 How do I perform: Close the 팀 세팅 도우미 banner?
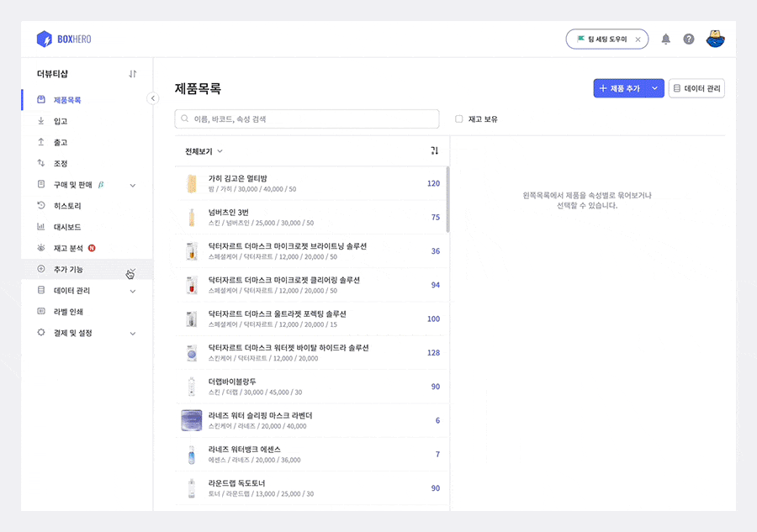click(638, 40)
